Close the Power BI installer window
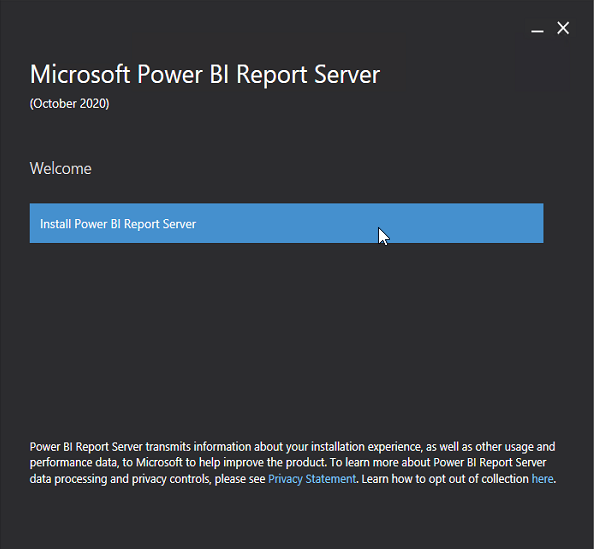Image resolution: width=595 pixels, height=549 pixels. [563, 28]
